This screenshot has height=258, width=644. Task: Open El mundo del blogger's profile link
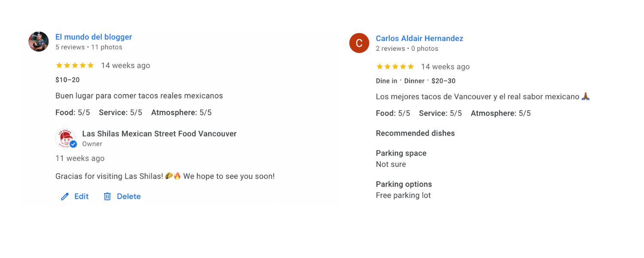(94, 37)
